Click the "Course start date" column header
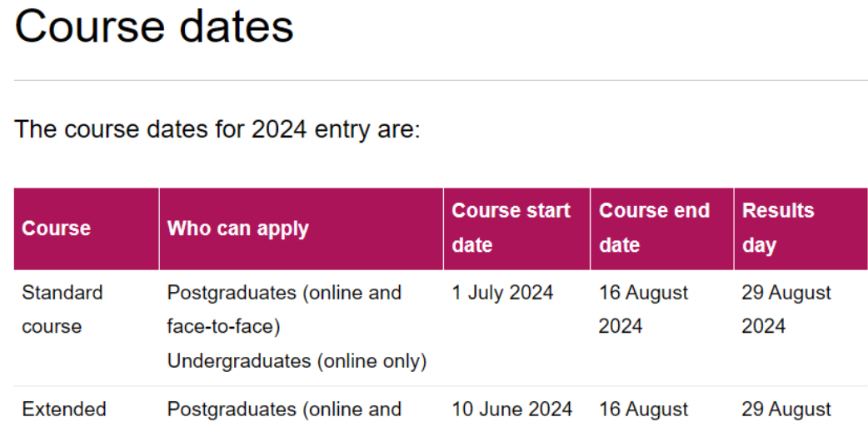This screenshot has width=868, height=427. [x=511, y=228]
